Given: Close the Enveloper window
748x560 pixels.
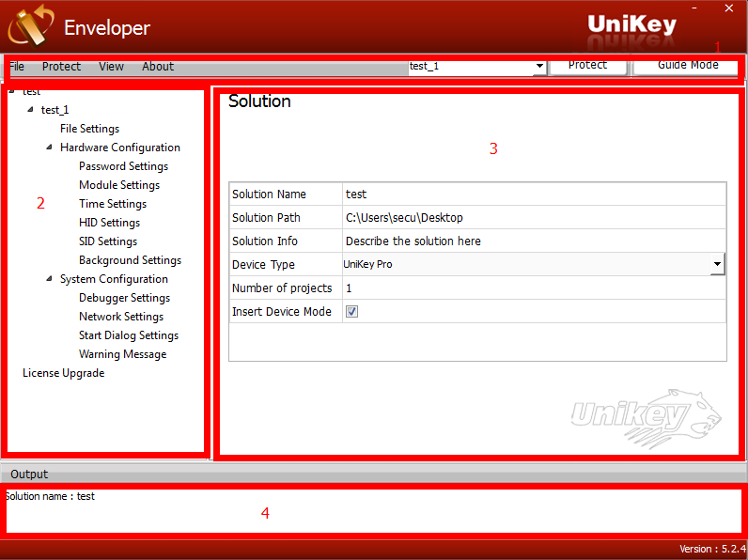Looking at the screenshot, I should pos(729,8).
